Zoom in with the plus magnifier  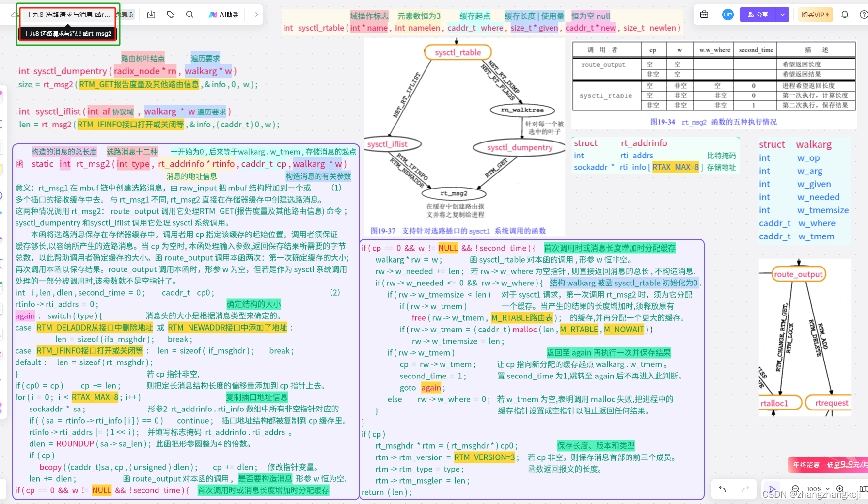point(840,489)
